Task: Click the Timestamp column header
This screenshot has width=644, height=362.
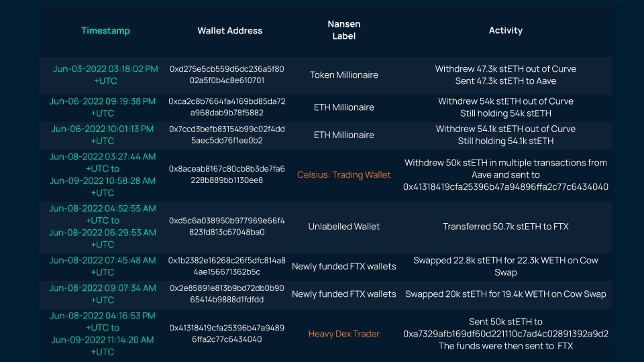Action: [x=105, y=31]
